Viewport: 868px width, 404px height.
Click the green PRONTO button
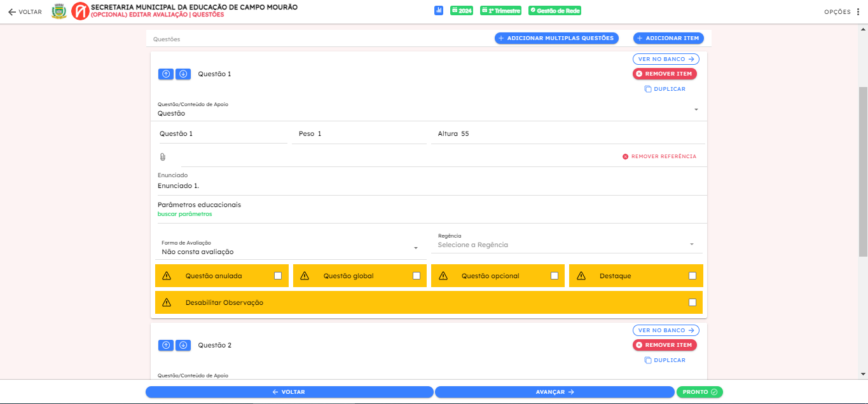699,392
